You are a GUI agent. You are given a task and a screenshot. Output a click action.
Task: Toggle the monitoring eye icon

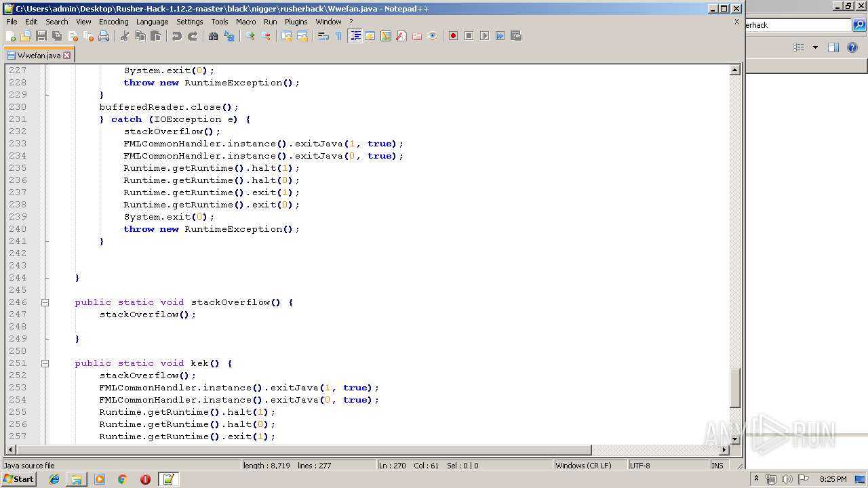pyautogui.click(x=433, y=36)
